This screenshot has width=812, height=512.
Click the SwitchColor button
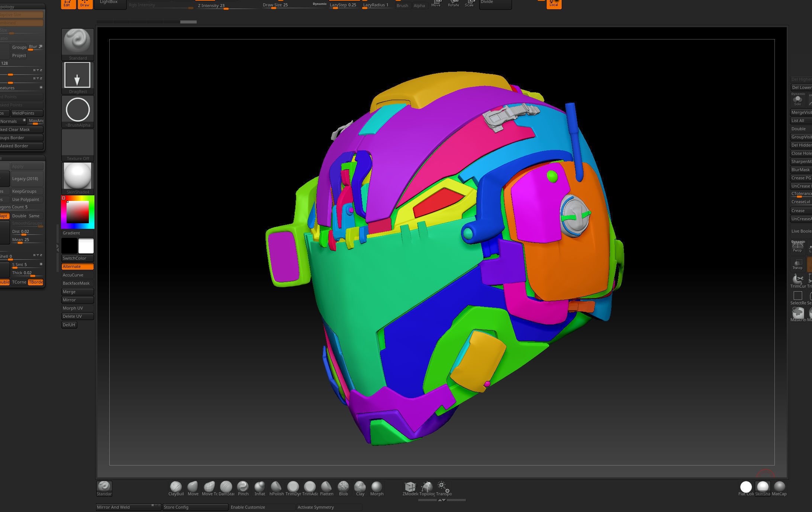click(77, 258)
